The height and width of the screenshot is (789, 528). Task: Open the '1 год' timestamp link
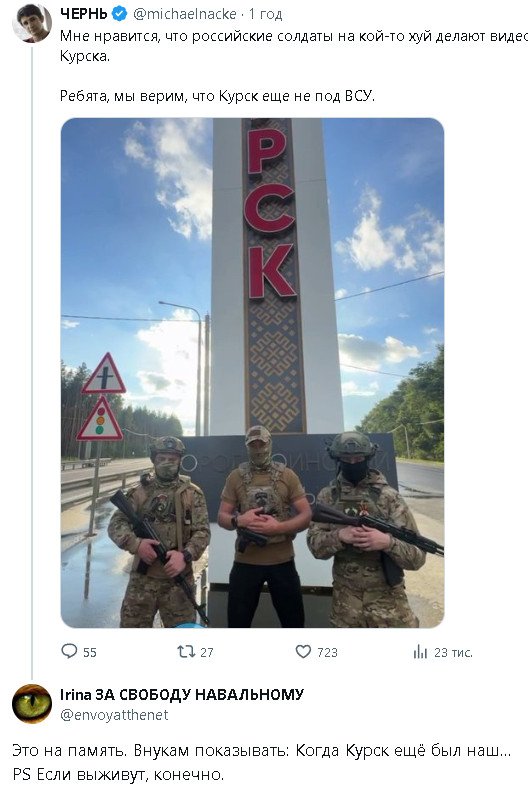click(265, 14)
